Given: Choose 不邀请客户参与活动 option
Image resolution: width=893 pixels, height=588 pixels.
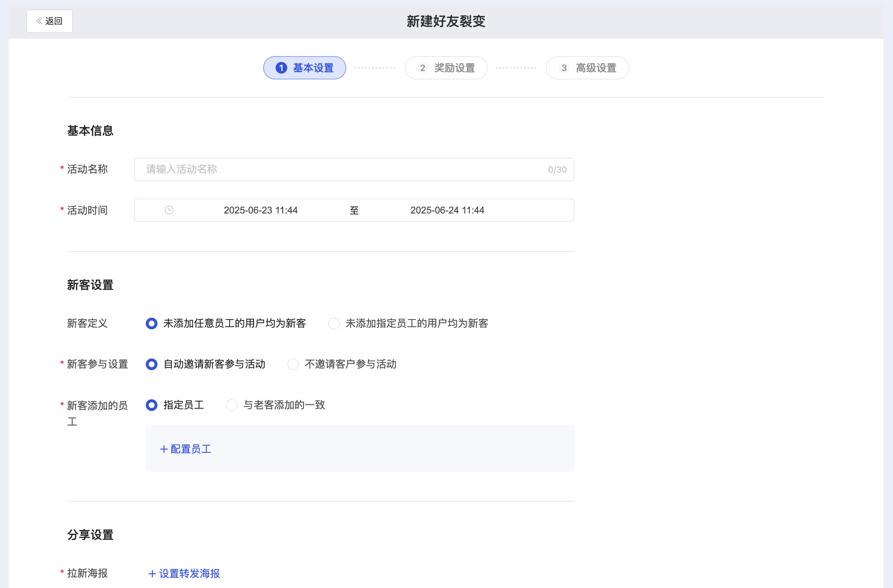Looking at the screenshot, I should pos(342,364).
